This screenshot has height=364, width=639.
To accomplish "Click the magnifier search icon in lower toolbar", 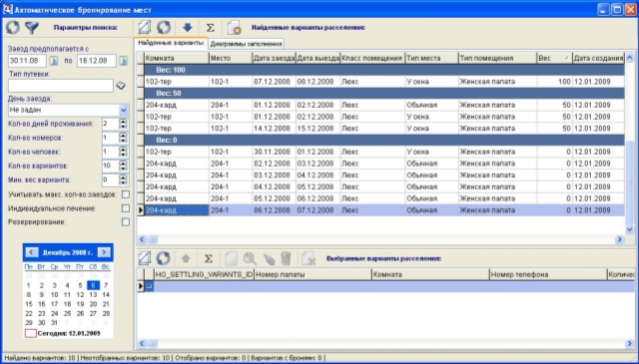I will 250,258.
